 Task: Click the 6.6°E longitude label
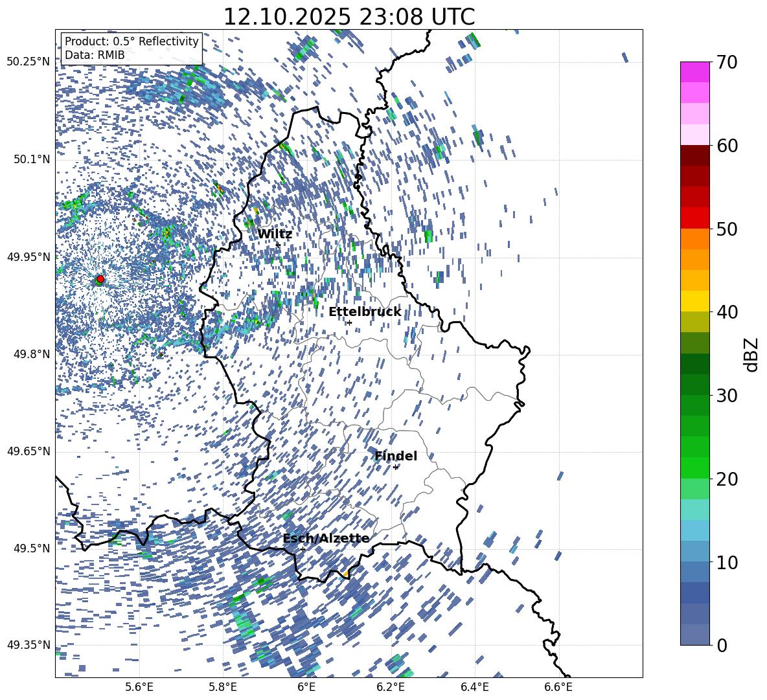tap(558, 687)
